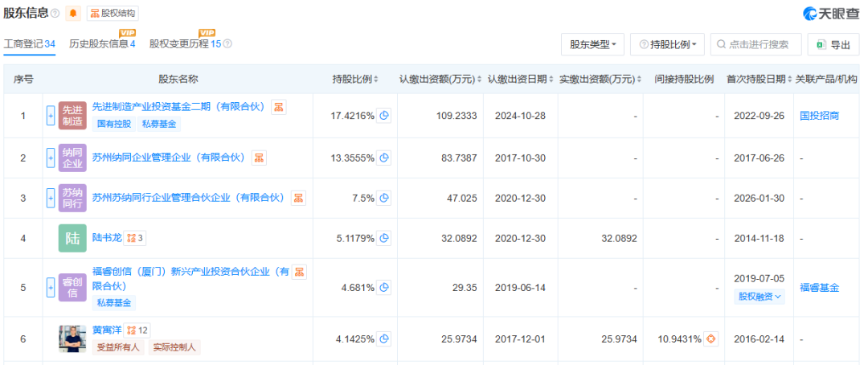Click pie chart icon next to 13.3555%

click(x=383, y=158)
